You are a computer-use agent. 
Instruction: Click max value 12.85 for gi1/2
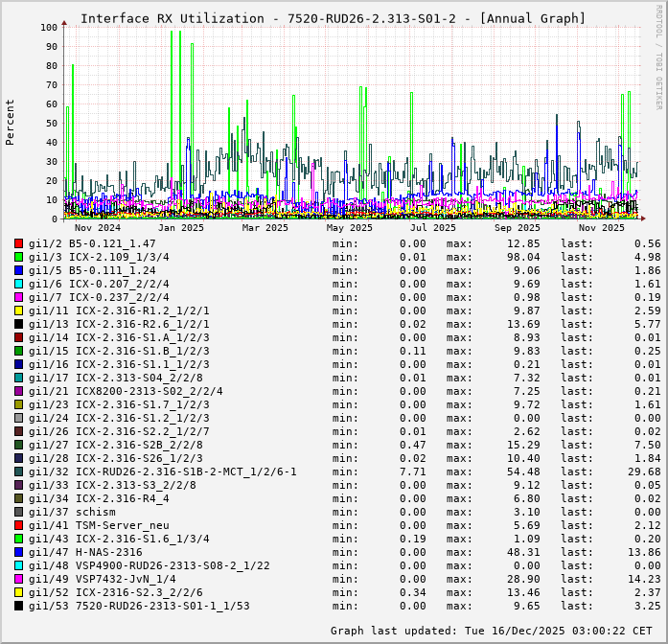tap(523, 243)
